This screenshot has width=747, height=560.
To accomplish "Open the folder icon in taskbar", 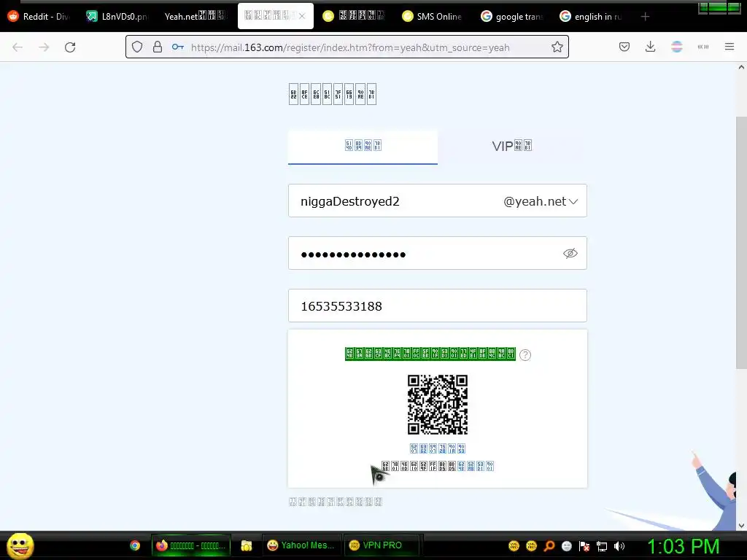I will click(247, 545).
